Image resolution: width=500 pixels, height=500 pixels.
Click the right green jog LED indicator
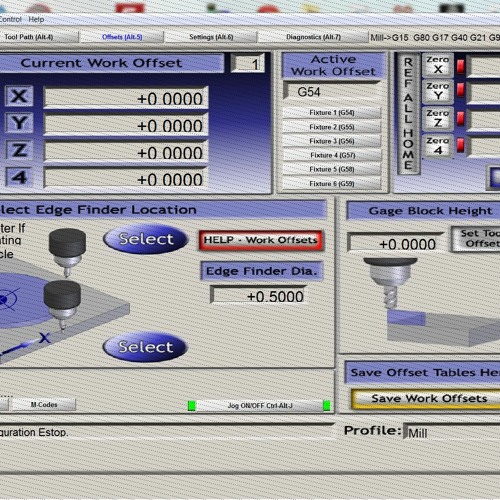click(x=327, y=406)
